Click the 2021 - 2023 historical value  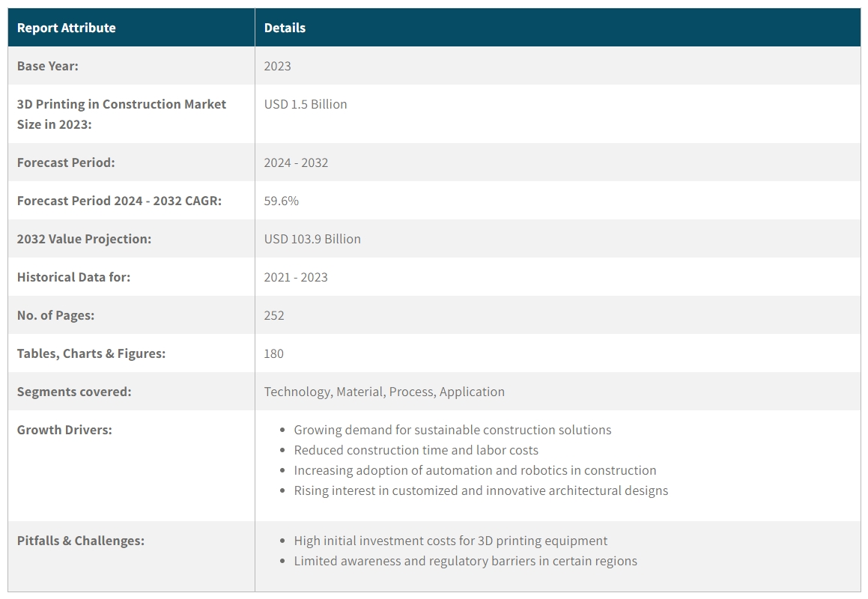tap(296, 277)
